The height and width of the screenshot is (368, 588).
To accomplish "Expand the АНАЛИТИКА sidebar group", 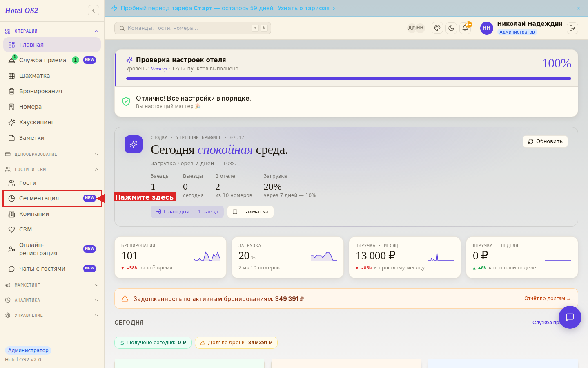I will pyautogui.click(x=52, y=300).
